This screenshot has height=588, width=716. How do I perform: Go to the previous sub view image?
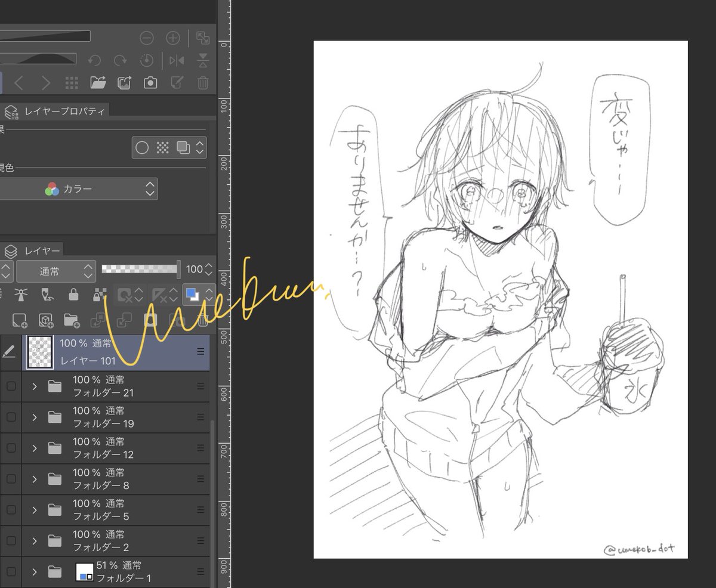click(x=18, y=83)
